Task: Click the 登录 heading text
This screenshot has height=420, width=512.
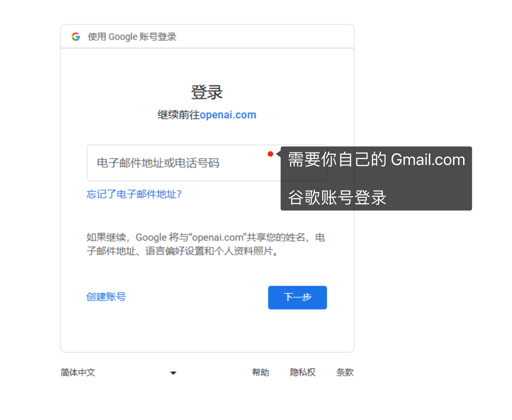Action: 207,92
